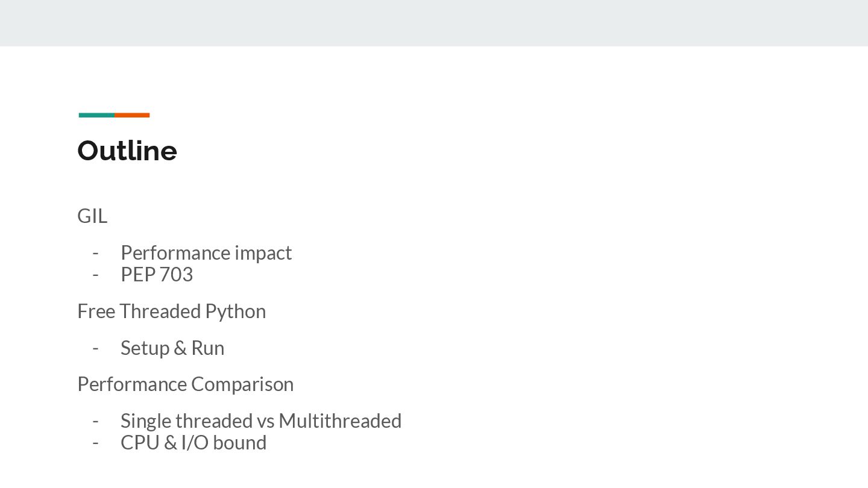
Task: Select the "Performance impact" bullet text
Action: (x=206, y=252)
